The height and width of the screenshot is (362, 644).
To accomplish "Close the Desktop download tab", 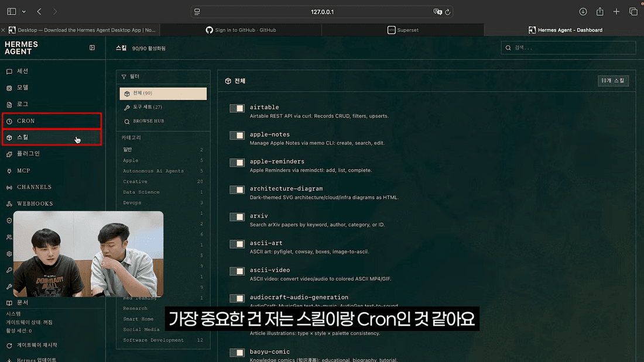I will pos(4,30).
